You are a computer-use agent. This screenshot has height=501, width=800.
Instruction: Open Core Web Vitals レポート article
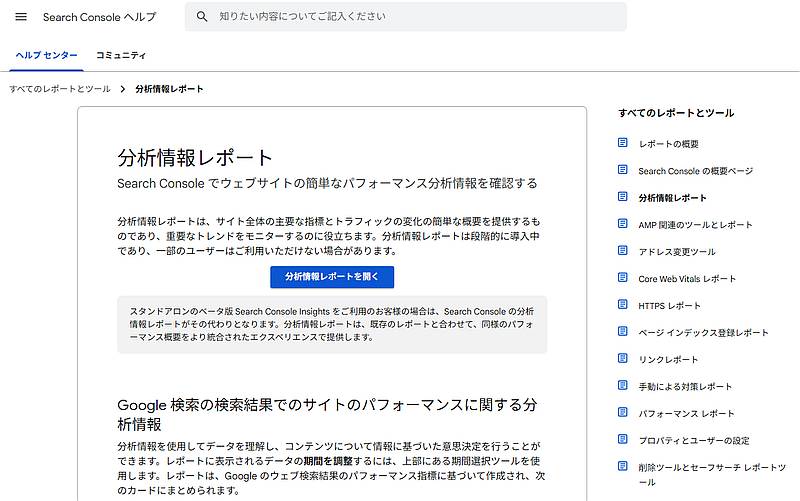687,279
